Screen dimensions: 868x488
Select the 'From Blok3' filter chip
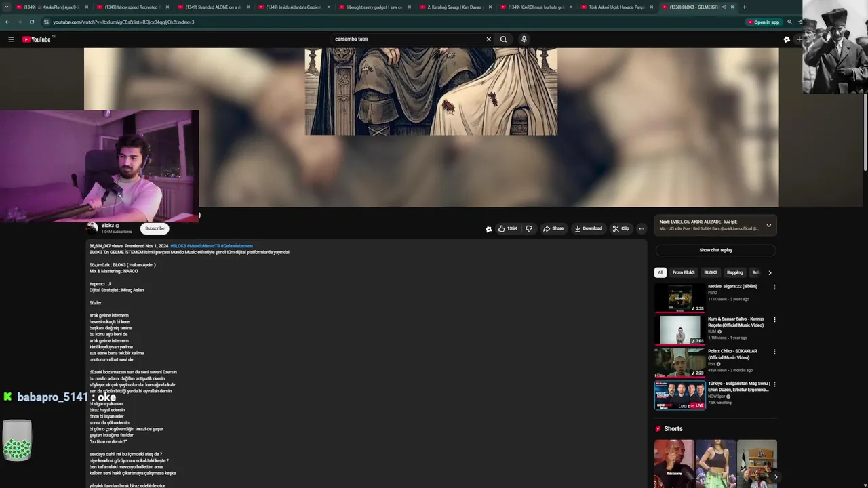(x=684, y=272)
